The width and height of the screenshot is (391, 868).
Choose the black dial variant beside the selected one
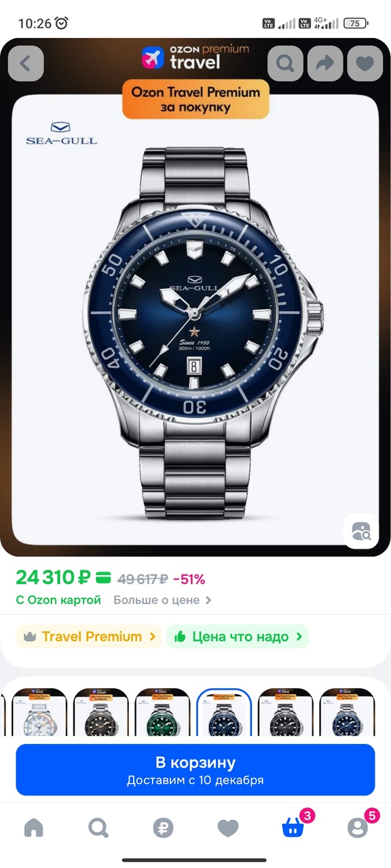pos(286,712)
